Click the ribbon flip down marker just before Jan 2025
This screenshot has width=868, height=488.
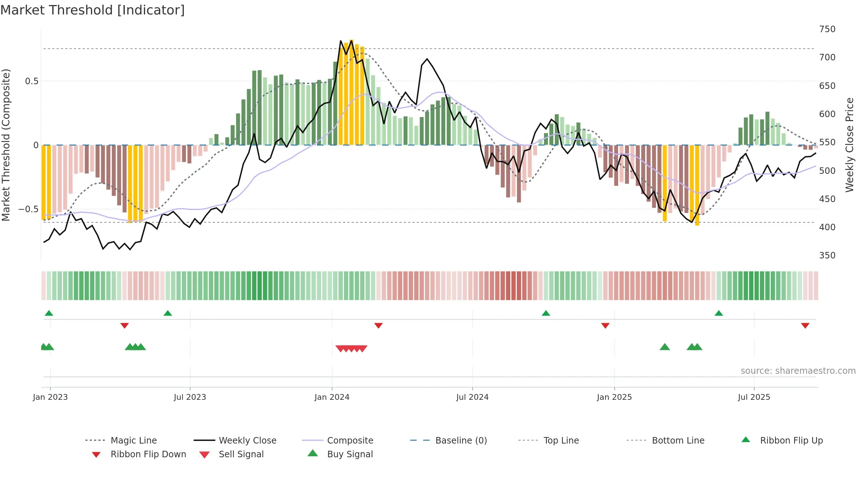pyautogui.click(x=605, y=326)
